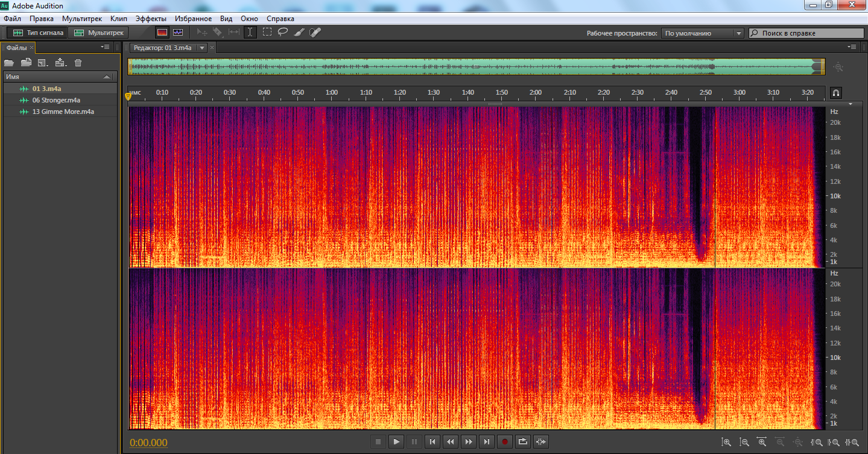Viewport: 868px width, 454px height.
Task: Expand the editor file dropdown arrow
Action: [x=202, y=48]
